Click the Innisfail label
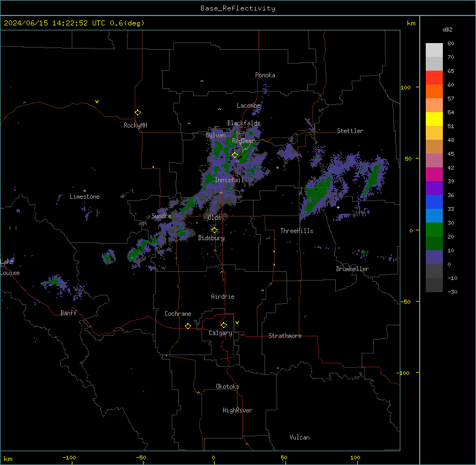Viewport: 476px width, 465px height. [229, 180]
